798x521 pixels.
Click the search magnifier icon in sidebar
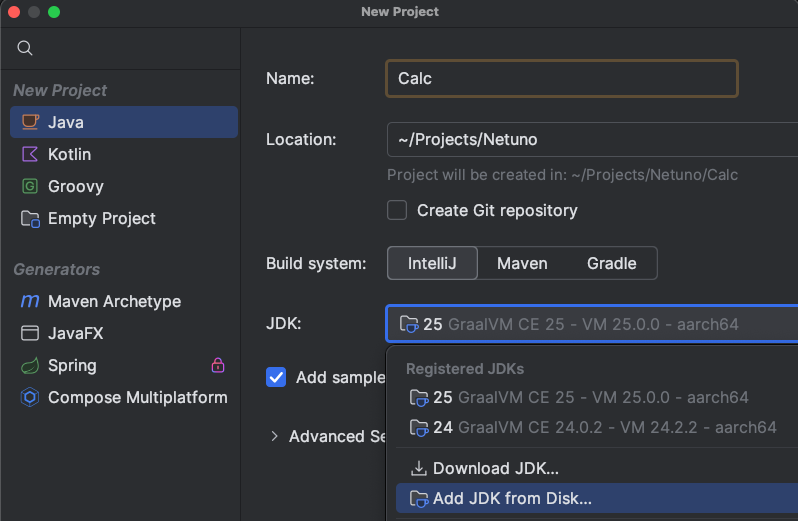[x=26, y=48]
